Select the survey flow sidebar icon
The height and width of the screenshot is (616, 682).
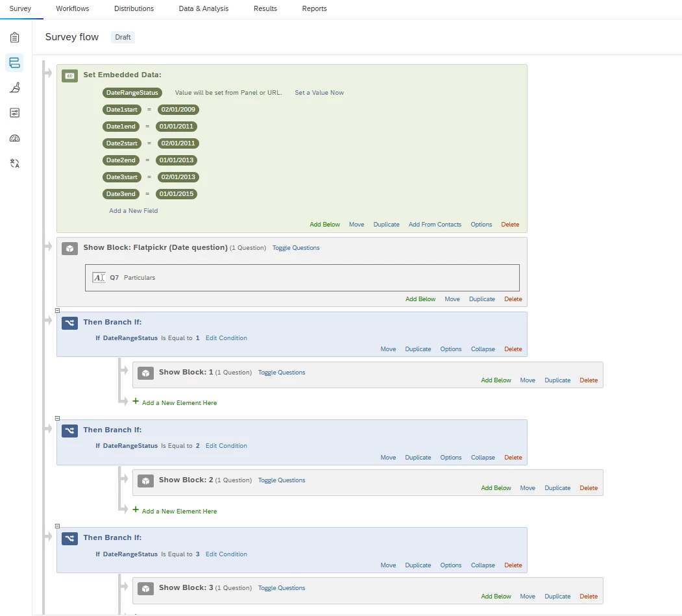tap(15, 63)
